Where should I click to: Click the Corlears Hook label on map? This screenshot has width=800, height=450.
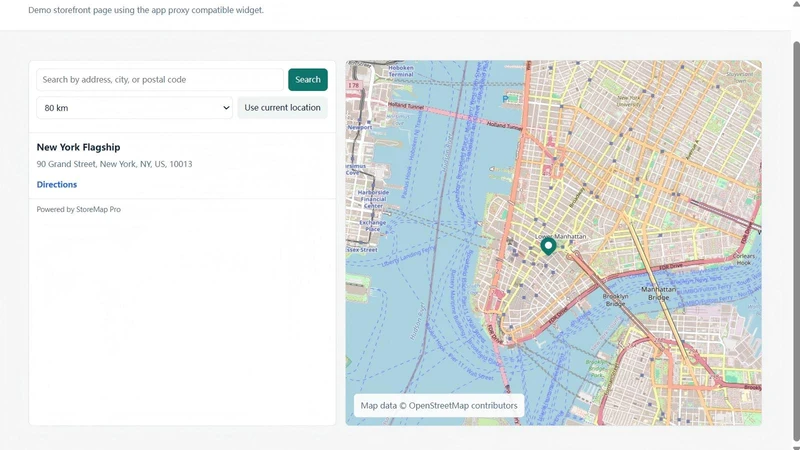tap(743, 259)
